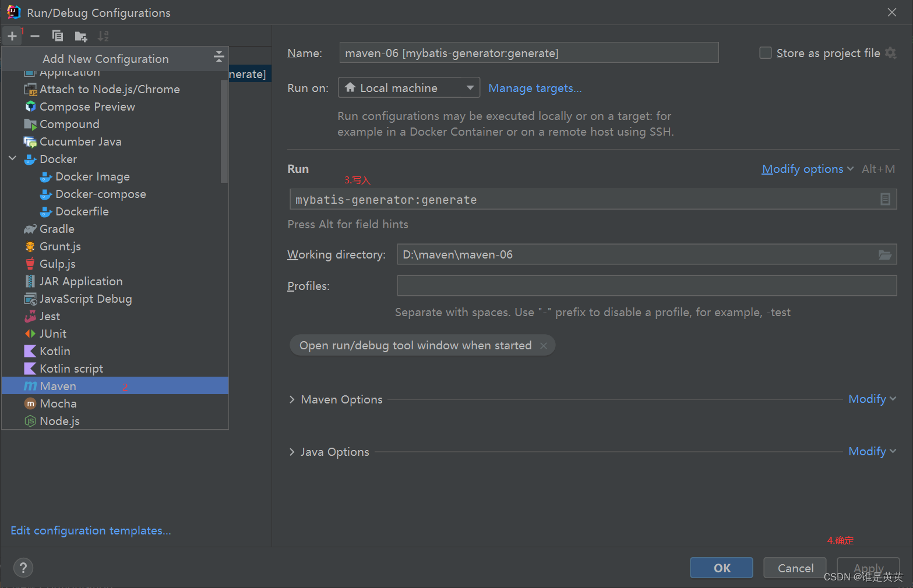The image size is (913, 588).
Task: Select Compose Preview configuration type
Action: [x=115, y=107]
